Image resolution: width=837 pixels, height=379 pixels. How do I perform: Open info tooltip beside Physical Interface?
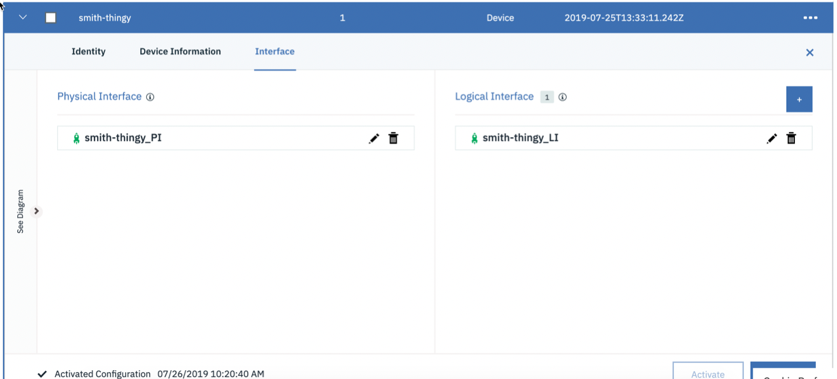(x=150, y=97)
